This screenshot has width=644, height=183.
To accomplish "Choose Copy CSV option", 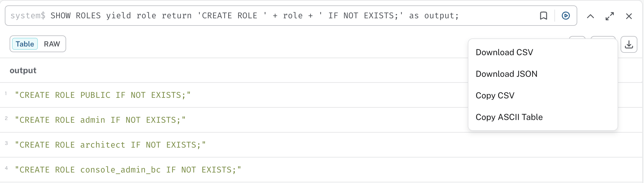I will pos(495,95).
